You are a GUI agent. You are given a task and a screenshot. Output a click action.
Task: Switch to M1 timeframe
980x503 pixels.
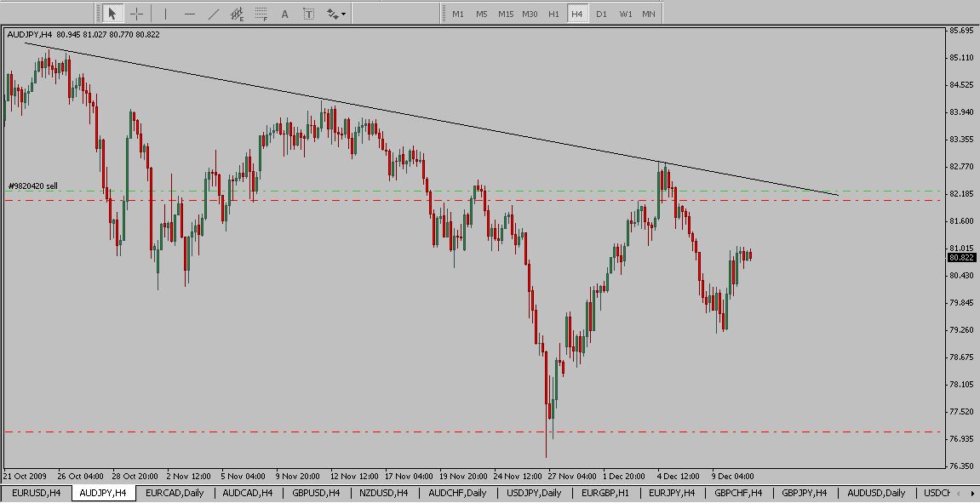pyautogui.click(x=458, y=14)
